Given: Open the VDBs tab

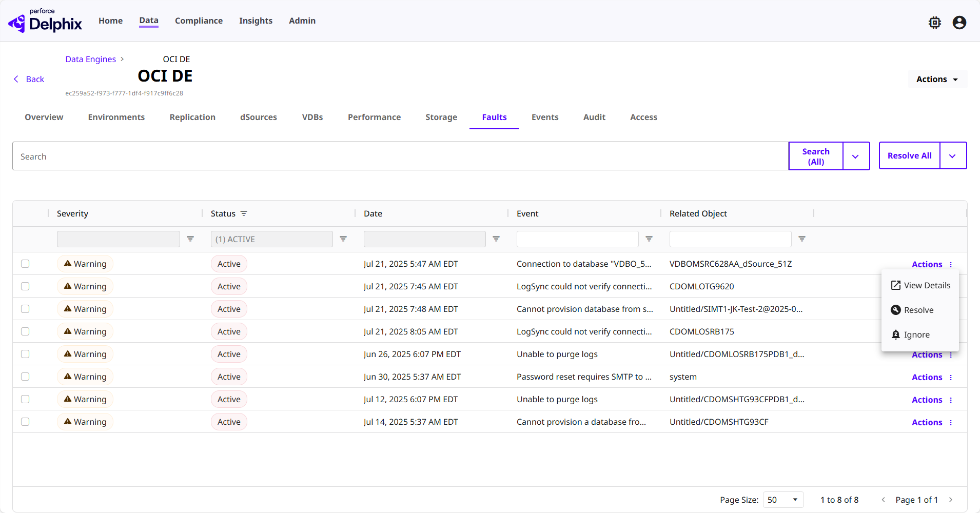Looking at the screenshot, I should 312,117.
